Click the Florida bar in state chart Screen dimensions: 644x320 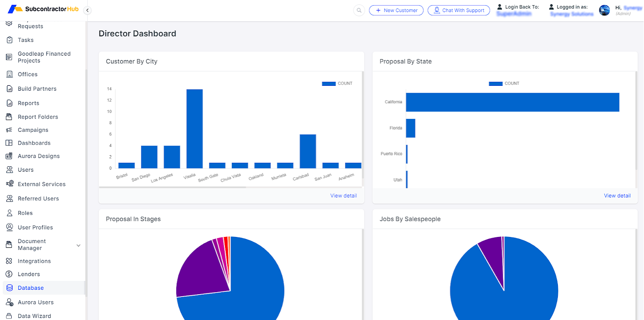(411, 128)
